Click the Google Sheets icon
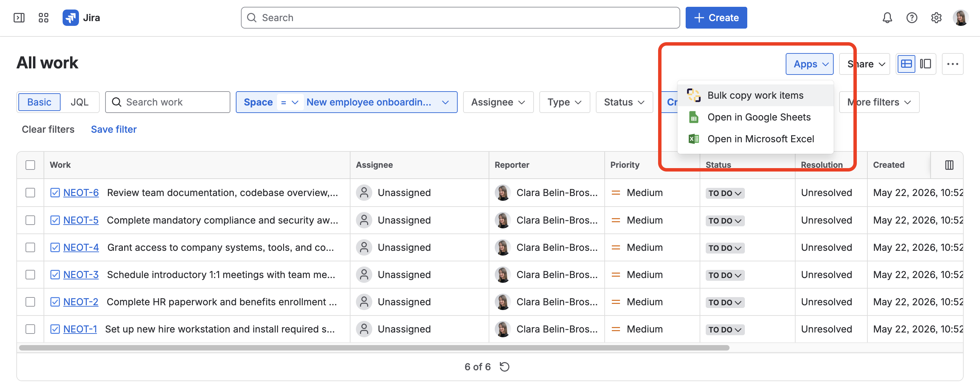Viewport: 980px width, 390px height. (x=693, y=117)
